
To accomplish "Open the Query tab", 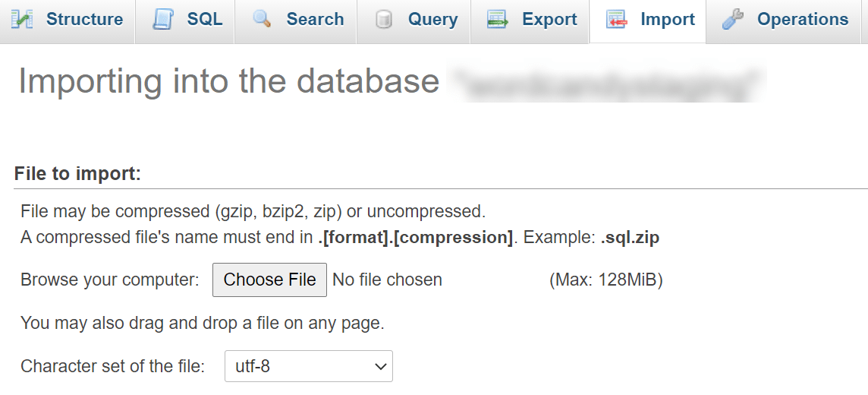I will tap(433, 20).
